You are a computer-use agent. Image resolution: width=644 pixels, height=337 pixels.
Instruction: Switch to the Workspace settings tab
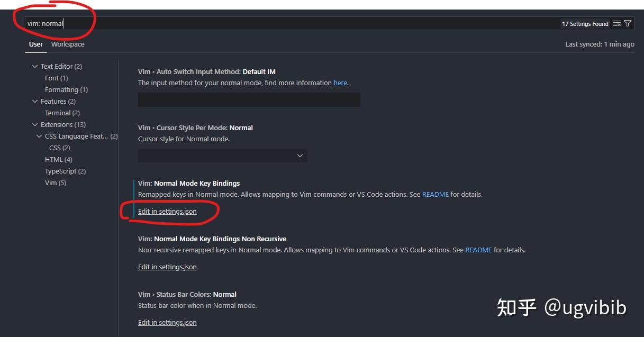point(68,44)
